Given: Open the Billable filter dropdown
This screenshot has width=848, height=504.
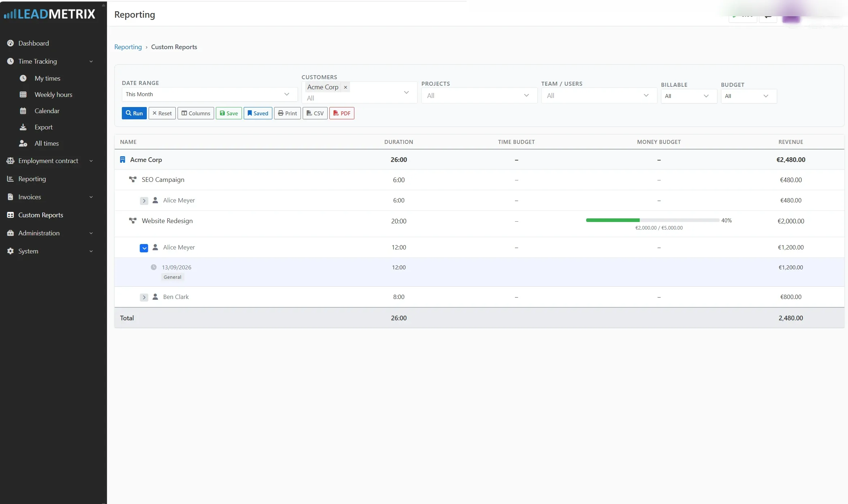Looking at the screenshot, I should point(689,96).
